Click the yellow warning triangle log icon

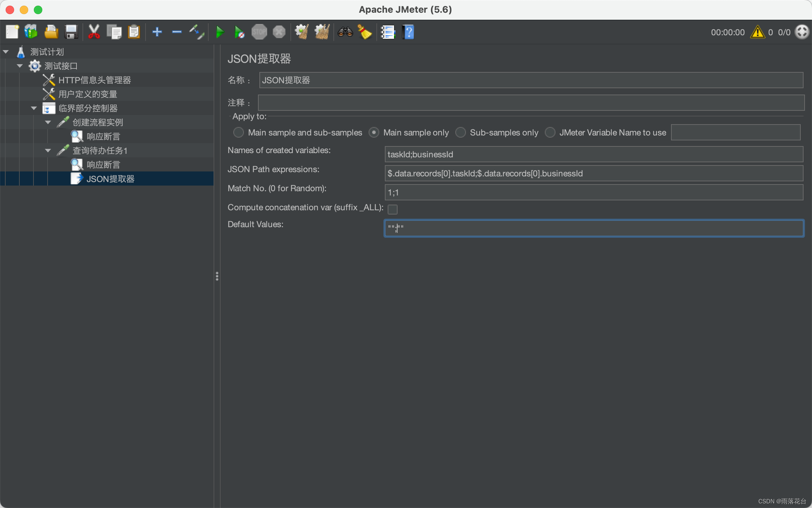[757, 32]
